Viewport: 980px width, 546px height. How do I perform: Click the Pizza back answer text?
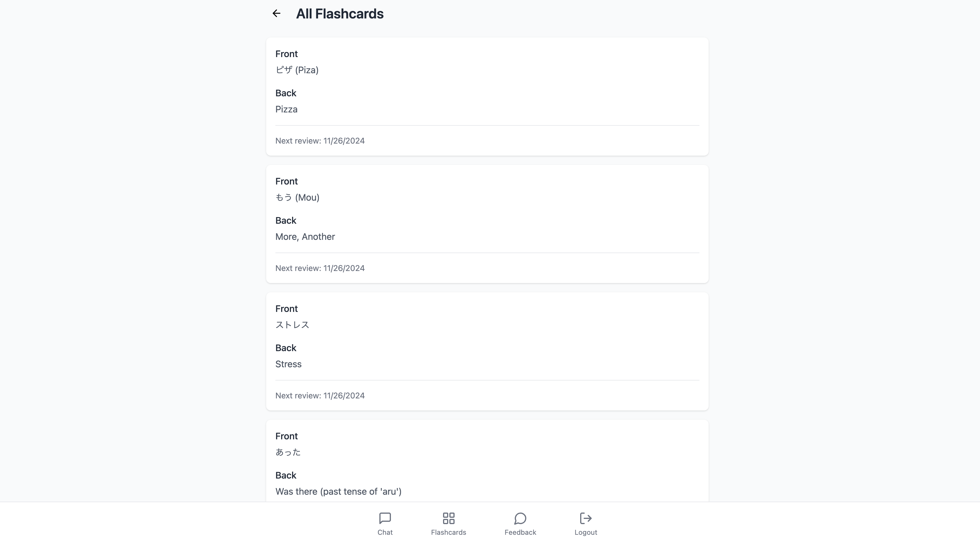[x=286, y=110]
